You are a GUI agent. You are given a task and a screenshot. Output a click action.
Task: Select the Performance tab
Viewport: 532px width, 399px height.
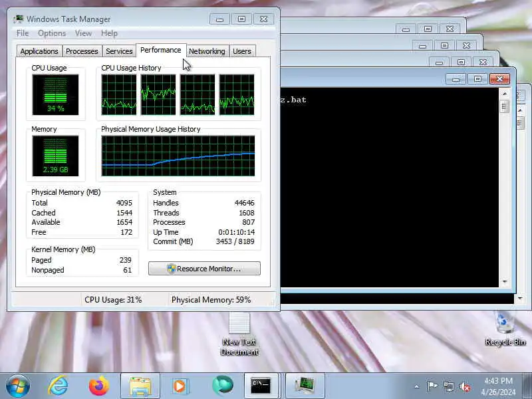[x=161, y=51]
